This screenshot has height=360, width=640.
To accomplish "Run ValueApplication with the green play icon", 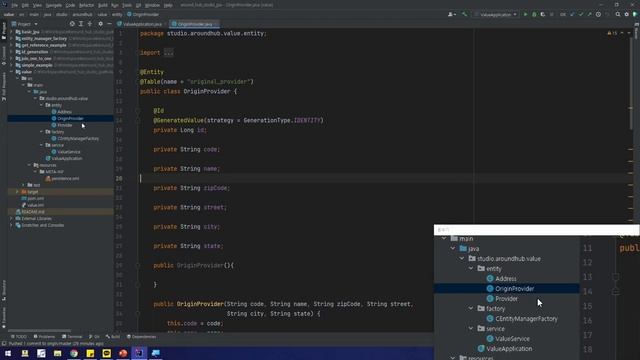I will (525, 14).
